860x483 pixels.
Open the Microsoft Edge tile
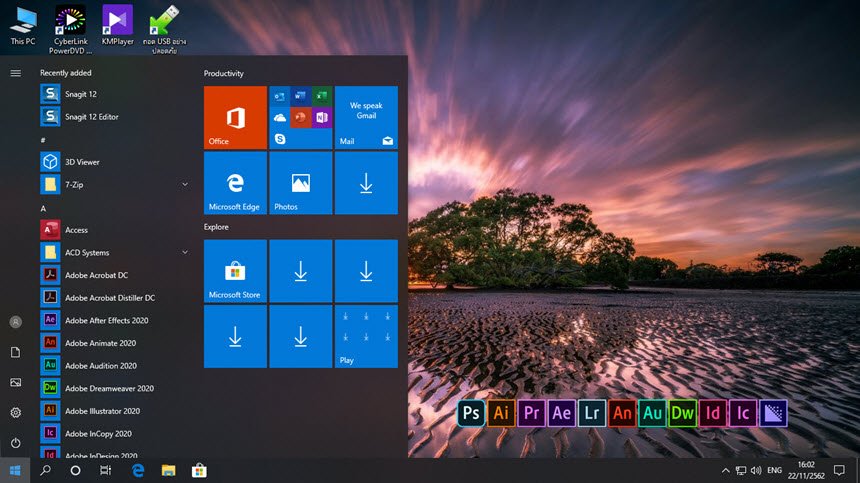(235, 183)
